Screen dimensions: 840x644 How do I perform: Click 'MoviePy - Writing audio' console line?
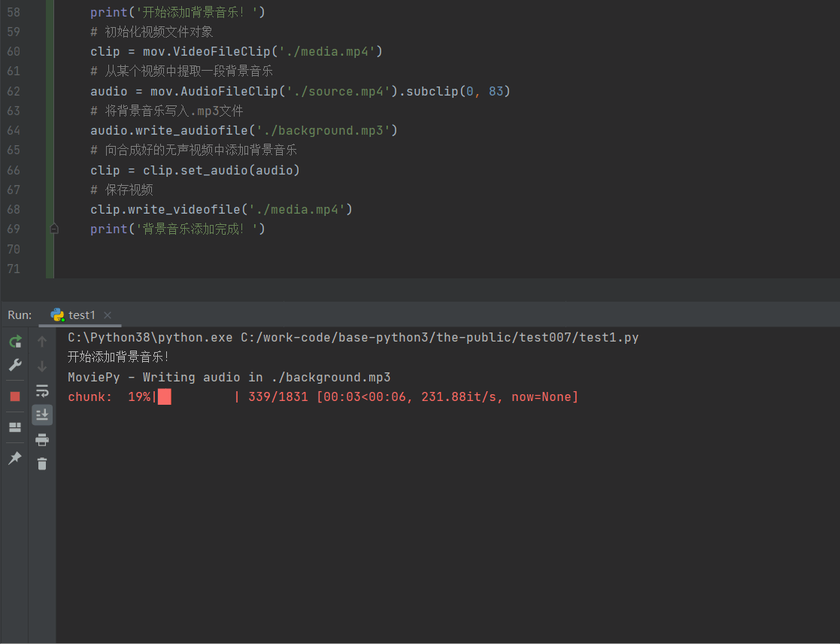click(x=229, y=377)
